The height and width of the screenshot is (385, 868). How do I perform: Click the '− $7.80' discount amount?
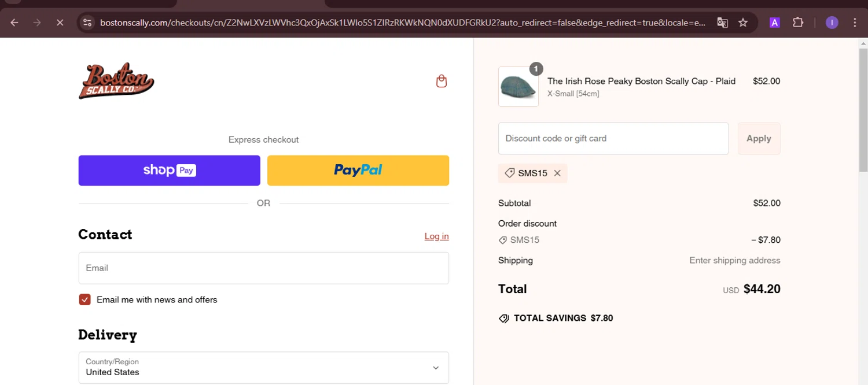[x=766, y=240]
